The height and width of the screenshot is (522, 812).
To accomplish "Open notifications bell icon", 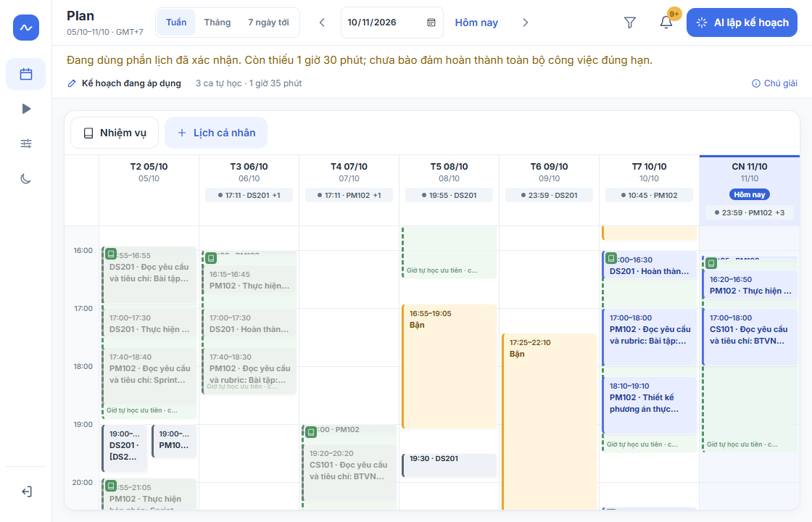I will (x=666, y=22).
